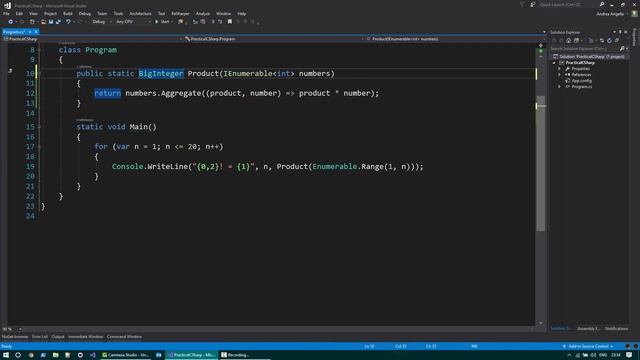Click the Undo arrow icon
This screenshot has height=360, width=640.
[x=68, y=22]
